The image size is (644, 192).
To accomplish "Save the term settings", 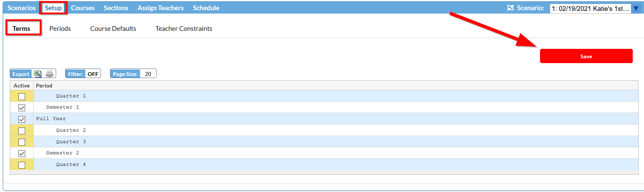I will pos(586,56).
